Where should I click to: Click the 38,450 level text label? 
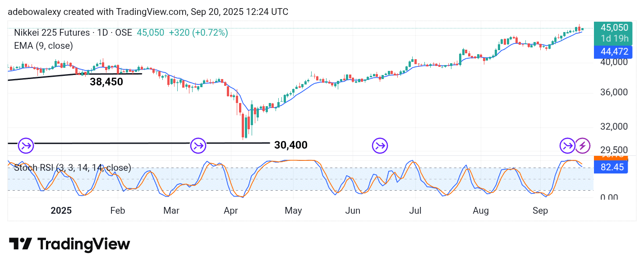[106, 82]
